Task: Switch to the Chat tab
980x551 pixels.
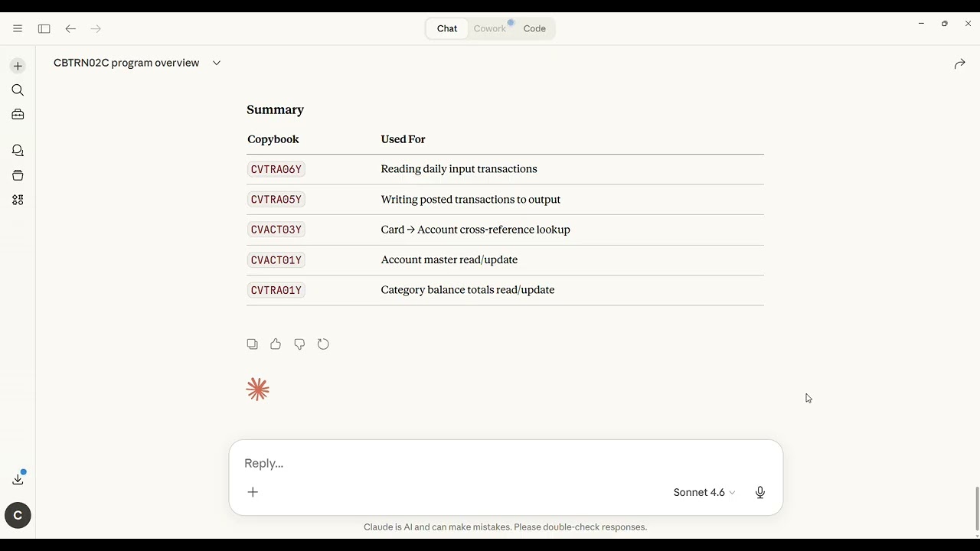Action: coord(447,28)
